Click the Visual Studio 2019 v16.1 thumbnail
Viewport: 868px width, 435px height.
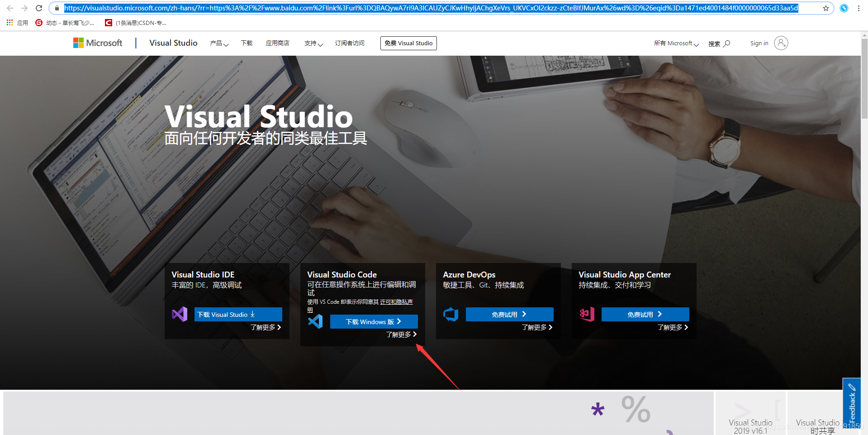pyautogui.click(x=750, y=413)
